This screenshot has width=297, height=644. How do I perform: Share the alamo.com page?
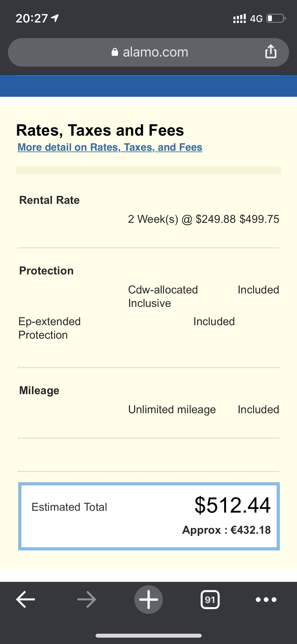(x=271, y=52)
